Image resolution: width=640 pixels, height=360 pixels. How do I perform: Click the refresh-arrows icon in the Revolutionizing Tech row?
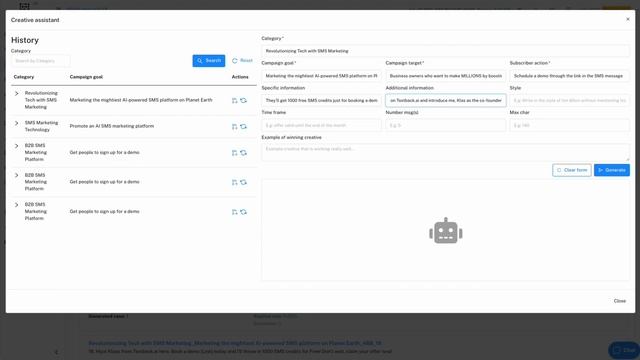tap(244, 100)
